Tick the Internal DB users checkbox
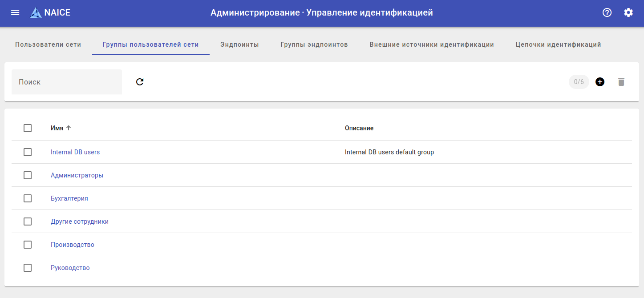This screenshot has height=298, width=644. tap(28, 152)
